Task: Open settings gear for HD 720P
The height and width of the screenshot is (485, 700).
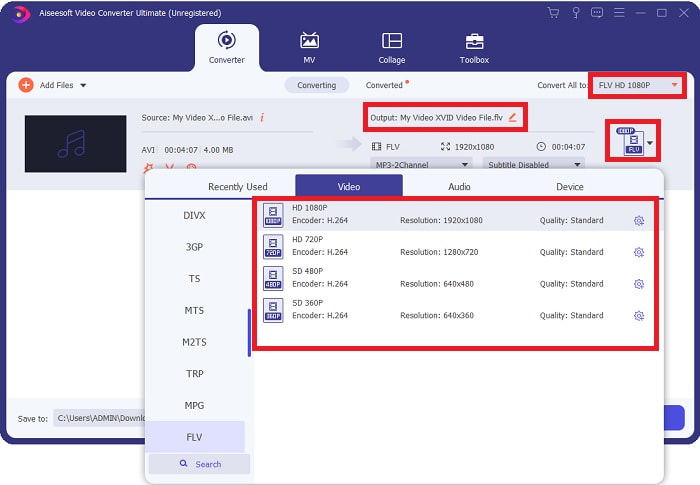Action: [x=639, y=252]
